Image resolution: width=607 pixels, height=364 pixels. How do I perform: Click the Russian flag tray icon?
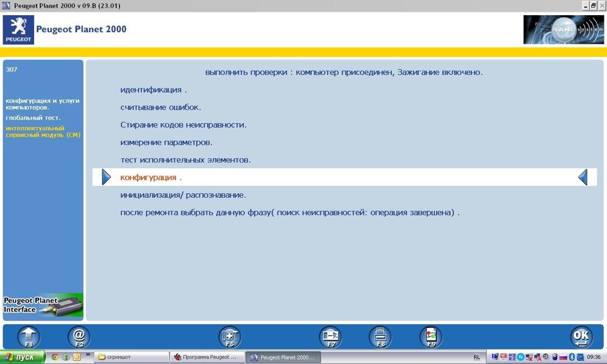563,357
